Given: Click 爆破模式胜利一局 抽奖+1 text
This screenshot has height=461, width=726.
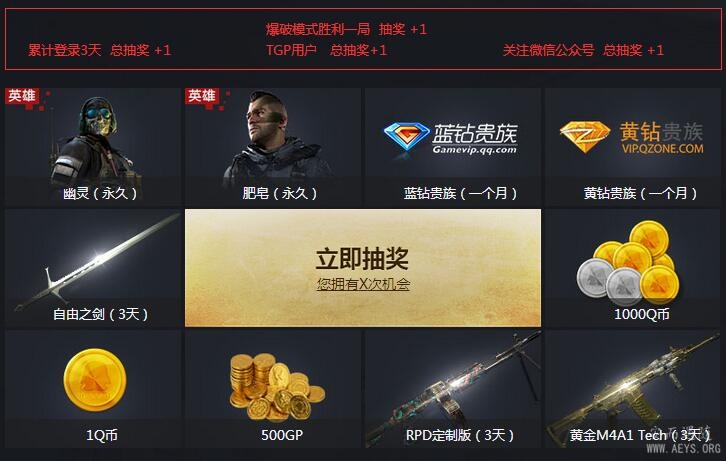Looking at the screenshot, I should pos(346,29).
